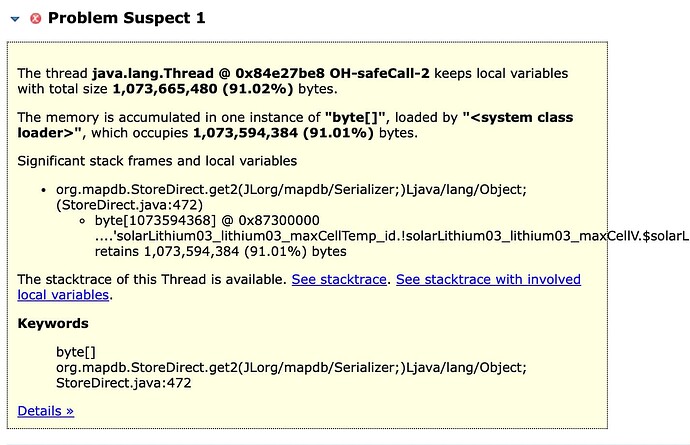Click the solarLithium03_lithium03_maxCellTemp_id string line

tap(392, 236)
